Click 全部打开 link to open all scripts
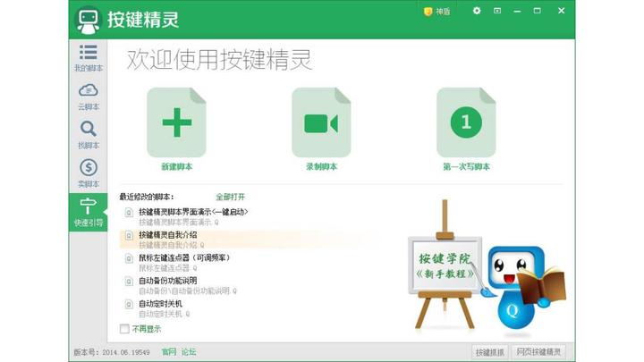This screenshot has width=644, height=362. (231, 197)
